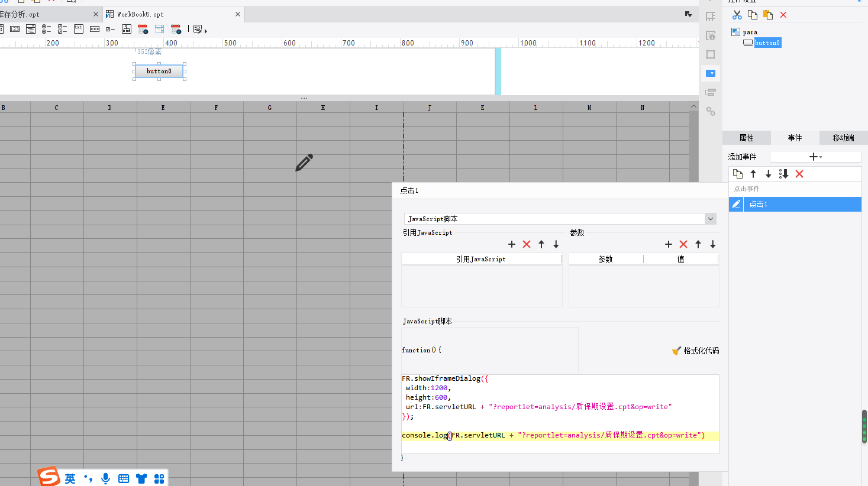Add a referenced JavaScript entry with plus
This screenshot has height=486, width=868.
(x=512, y=244)
